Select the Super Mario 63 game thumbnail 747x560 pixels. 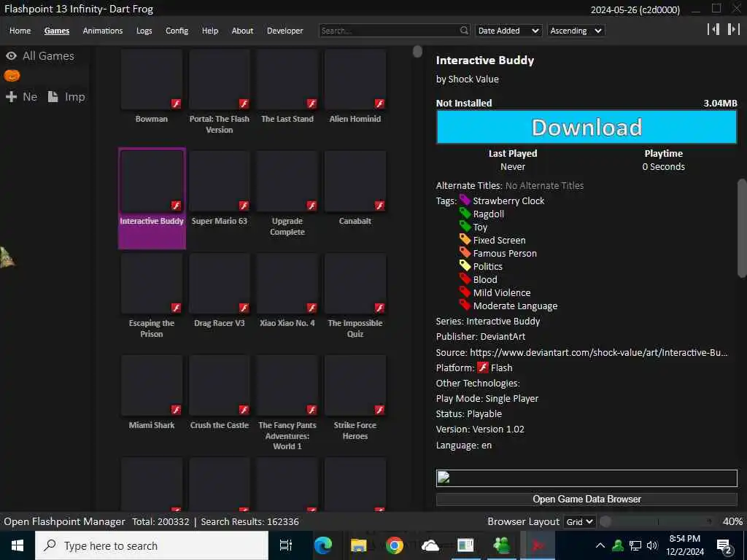(220, 182)
